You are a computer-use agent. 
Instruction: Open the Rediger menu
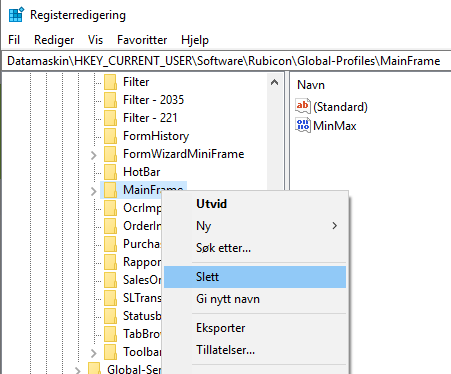point(54,40)
